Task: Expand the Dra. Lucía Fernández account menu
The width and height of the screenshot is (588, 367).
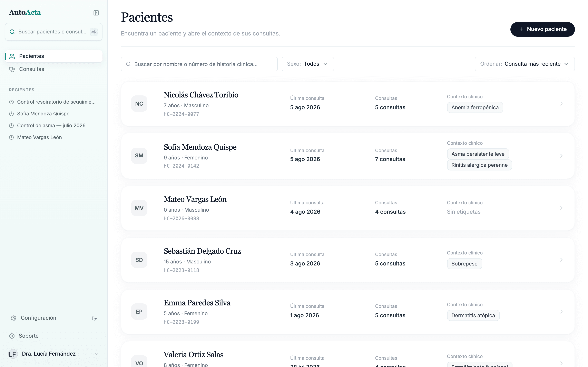Action: (x=97, y=354)
